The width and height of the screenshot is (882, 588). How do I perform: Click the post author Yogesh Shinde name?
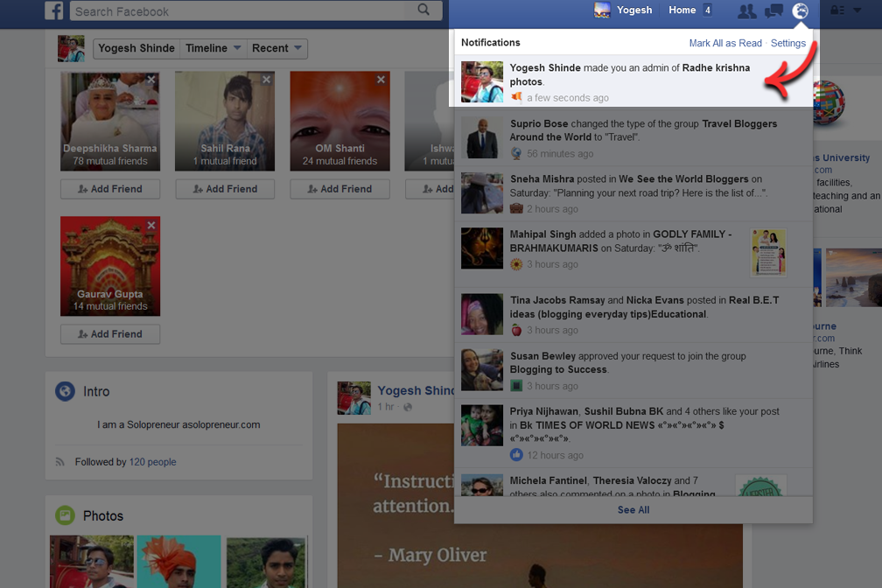[x=416, y=390]
